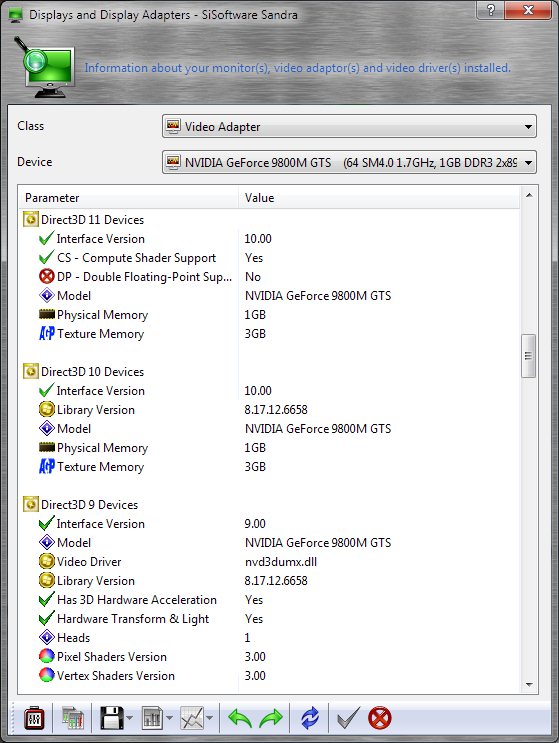Close the Displays and Display Adapters window
Image resolution: width=559 pixels, height=743 pixels.
coord(528,9)
